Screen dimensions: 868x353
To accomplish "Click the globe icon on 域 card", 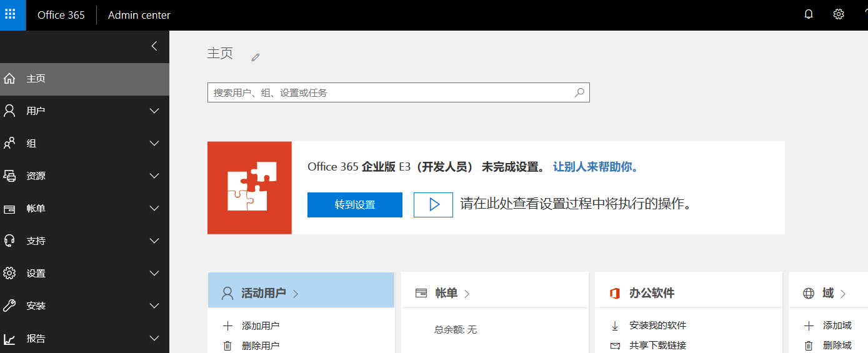I will (x=809, y=293).
